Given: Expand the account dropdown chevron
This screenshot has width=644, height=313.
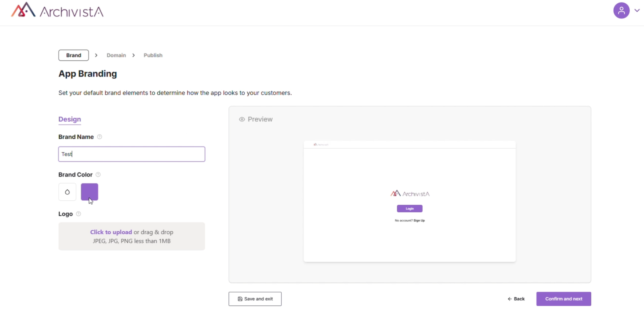Looking at the screenshot, I should point(637,11).
